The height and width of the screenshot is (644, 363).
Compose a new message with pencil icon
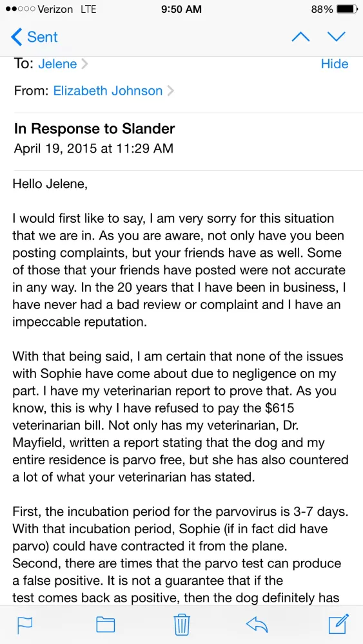(339, 623)
